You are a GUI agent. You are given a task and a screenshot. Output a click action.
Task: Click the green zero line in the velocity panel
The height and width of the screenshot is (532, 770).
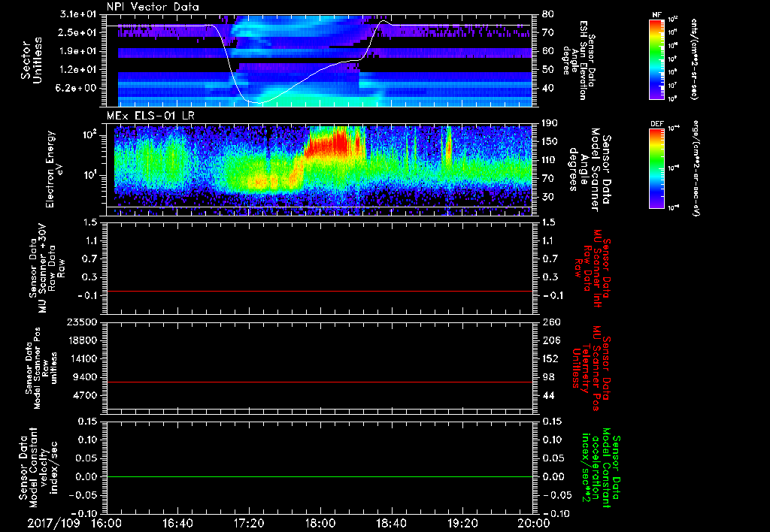coord(320,476)
